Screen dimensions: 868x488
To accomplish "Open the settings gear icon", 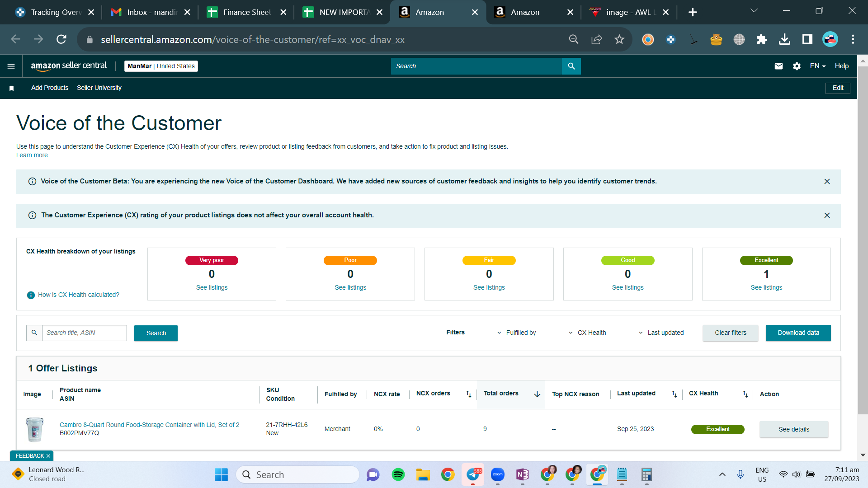I will 797,66.
